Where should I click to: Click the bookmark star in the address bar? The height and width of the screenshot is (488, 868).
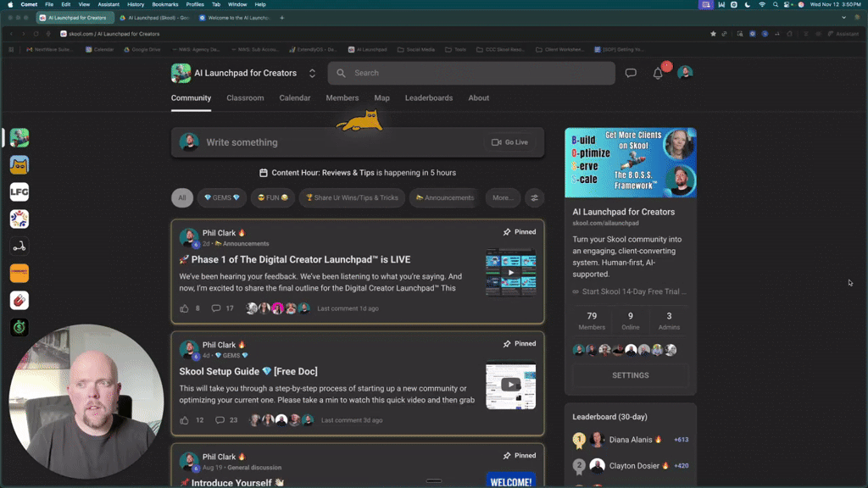[712, 34]
